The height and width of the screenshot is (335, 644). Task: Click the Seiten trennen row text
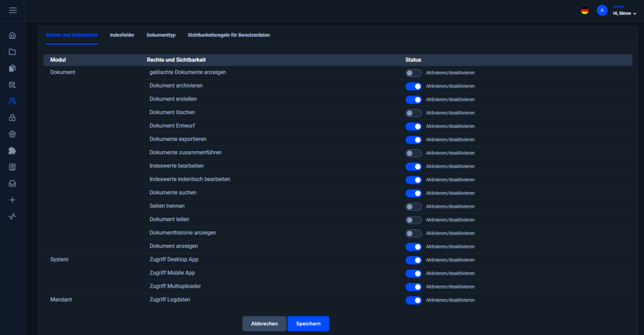[x=167, y=206]
